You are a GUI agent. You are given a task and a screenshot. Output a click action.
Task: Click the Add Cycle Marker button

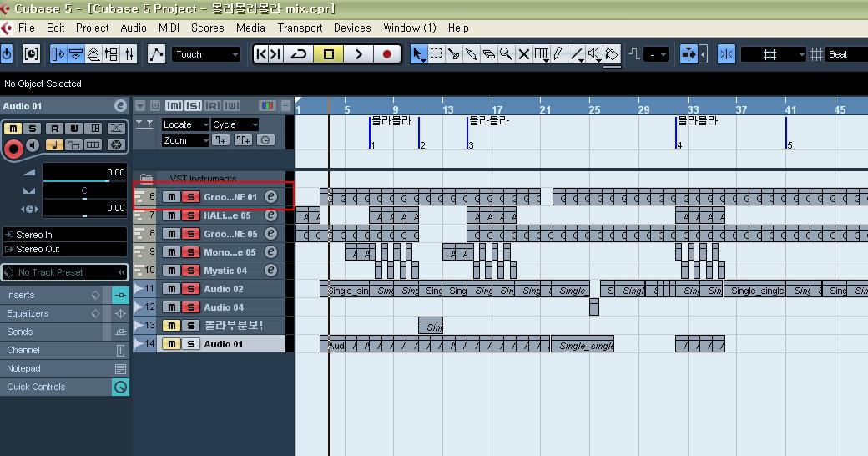click(243, 141)
